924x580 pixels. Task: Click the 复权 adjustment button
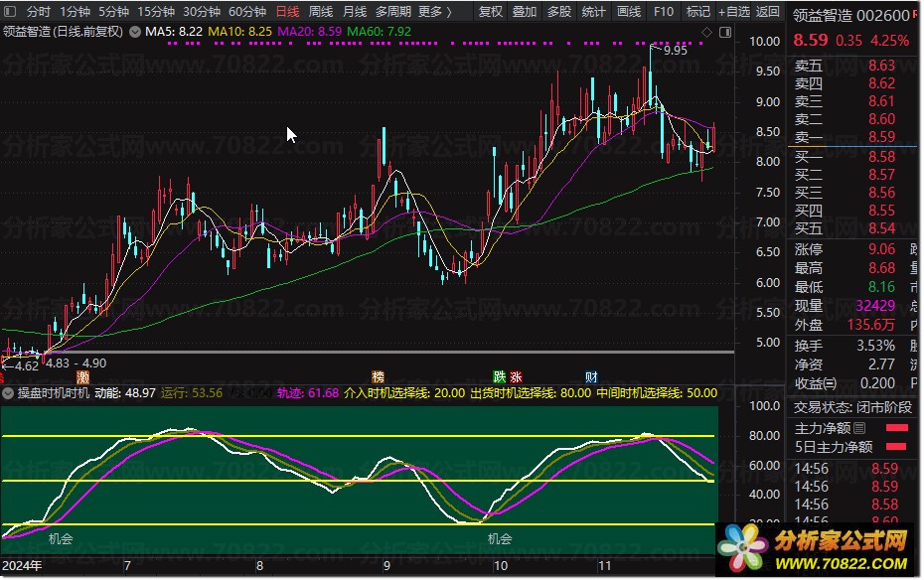click(x=490, y=11)
